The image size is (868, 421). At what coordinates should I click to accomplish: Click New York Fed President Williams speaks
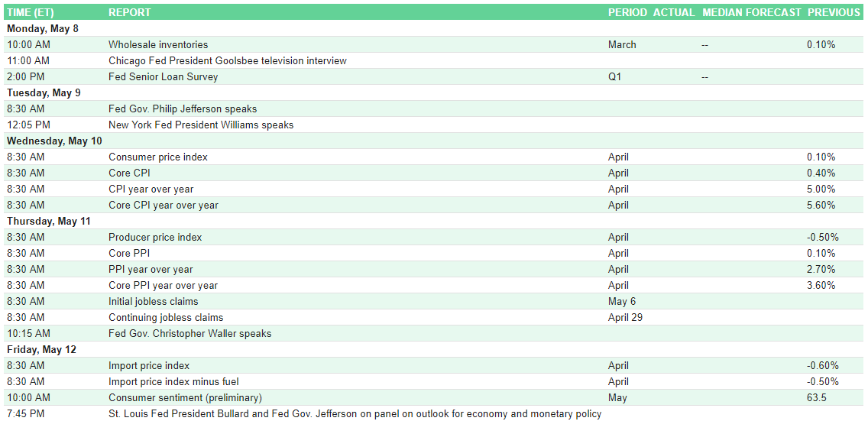(x=201, y=125)
